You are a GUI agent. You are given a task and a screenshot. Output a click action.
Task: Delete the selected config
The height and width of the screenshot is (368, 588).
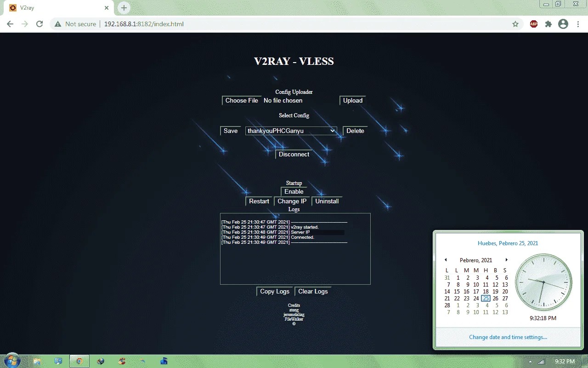click(x=355, y=131)
